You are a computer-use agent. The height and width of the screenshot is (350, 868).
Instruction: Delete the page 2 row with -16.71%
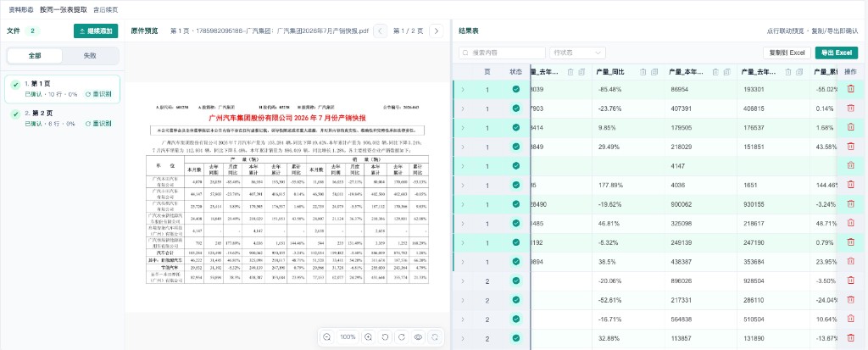tap(851, 319)
